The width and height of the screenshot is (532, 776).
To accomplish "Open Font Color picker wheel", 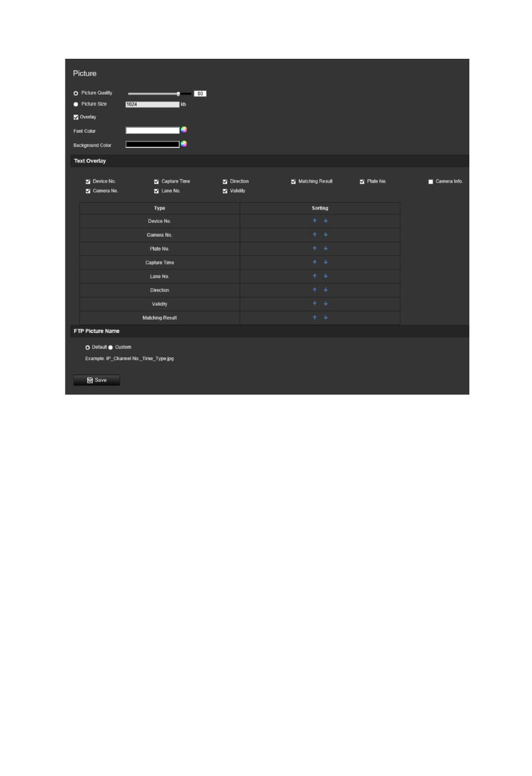I will click(x=184, y=130).
